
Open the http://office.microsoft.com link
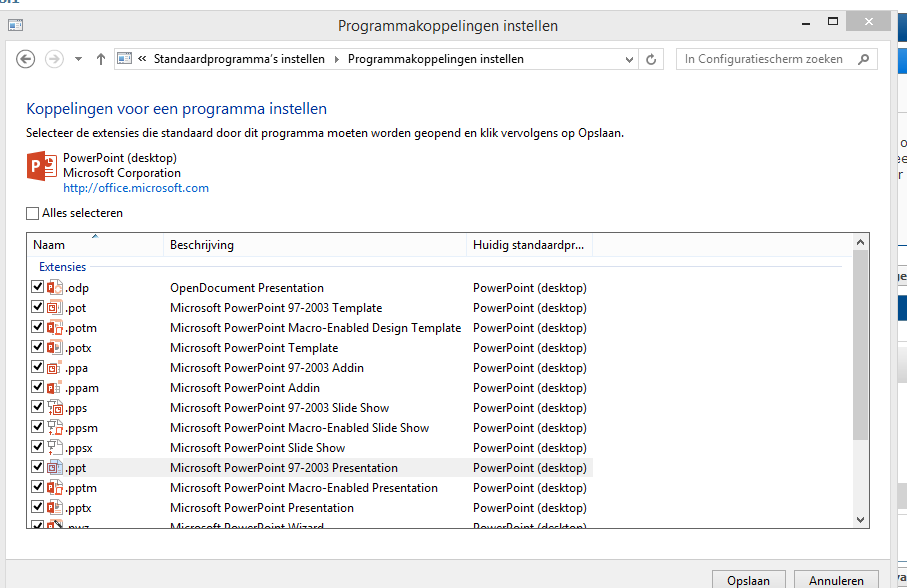[x=136, y=188]
